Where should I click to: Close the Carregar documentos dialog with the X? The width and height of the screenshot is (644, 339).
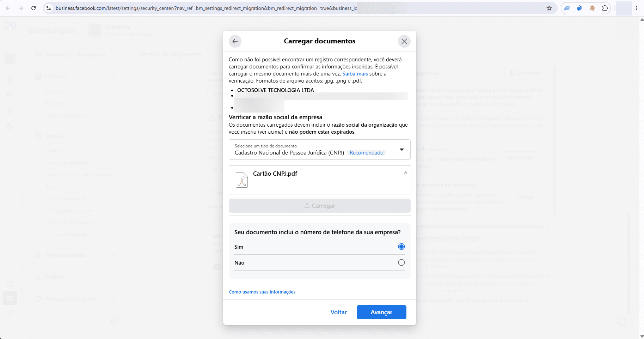[x=404, y=41]
